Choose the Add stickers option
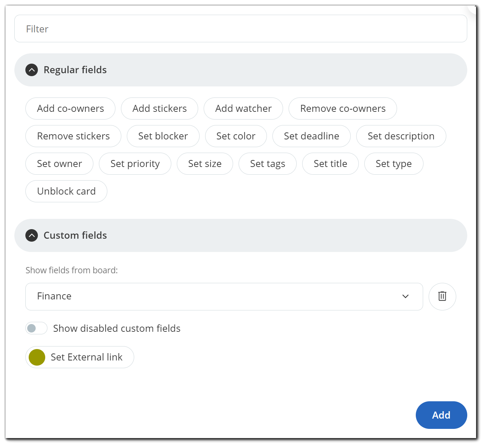486x448 pixels. 160,109
